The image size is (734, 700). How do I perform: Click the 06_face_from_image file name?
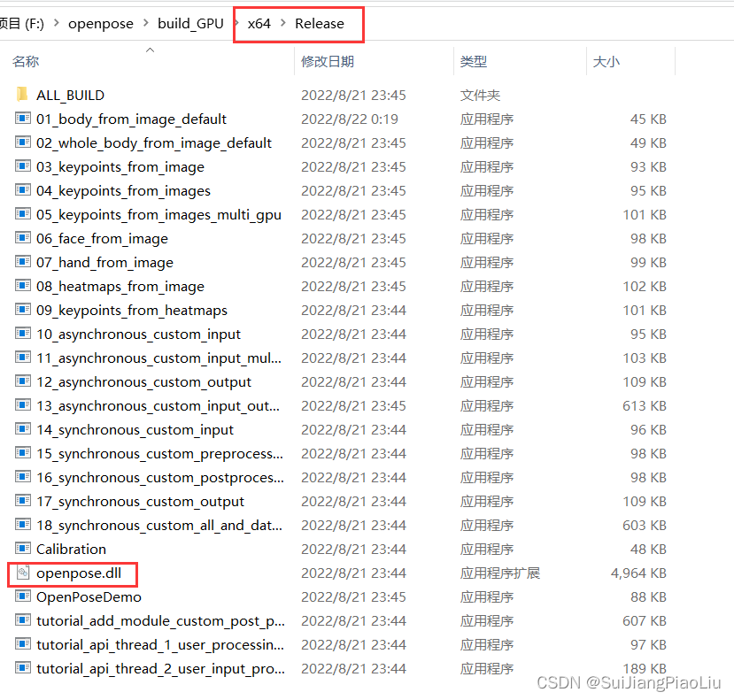[102, 239]
